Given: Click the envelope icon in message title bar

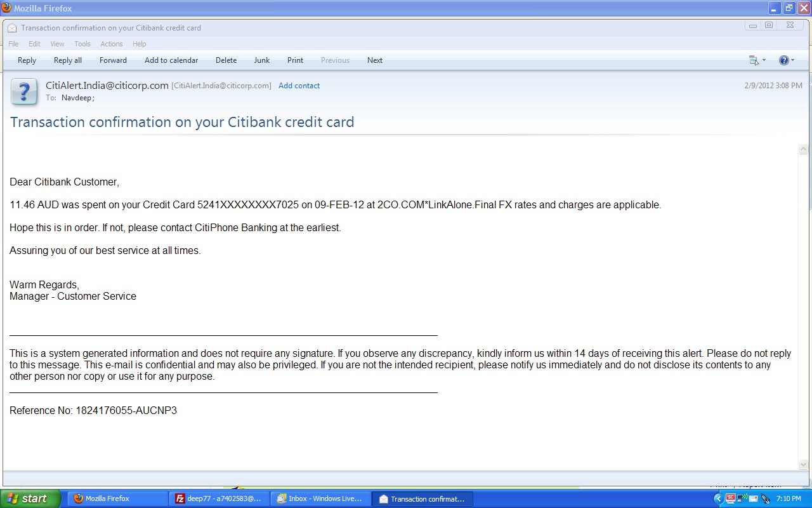Looking at the screenshot, I should [12, 28].
